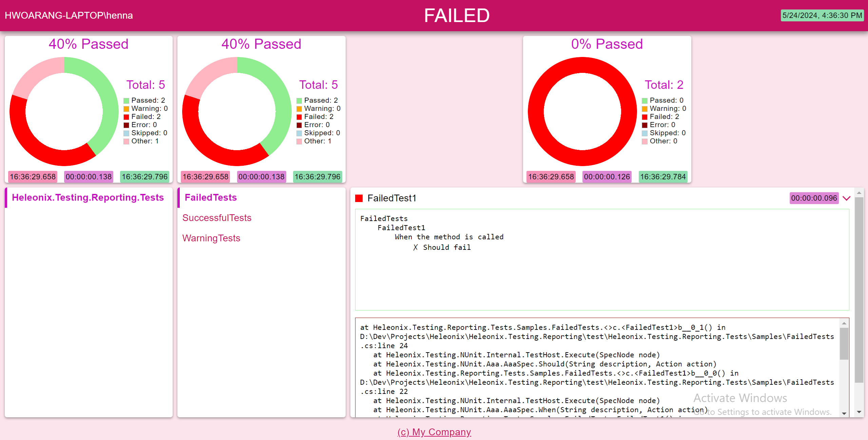Click the stack trace scrollbar down arrow

tap(844, 413)
